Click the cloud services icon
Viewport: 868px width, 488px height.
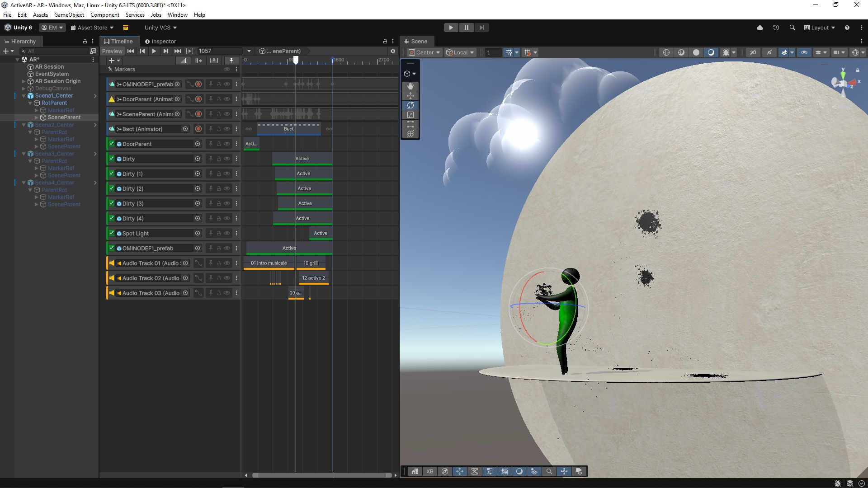pos(760,28)
